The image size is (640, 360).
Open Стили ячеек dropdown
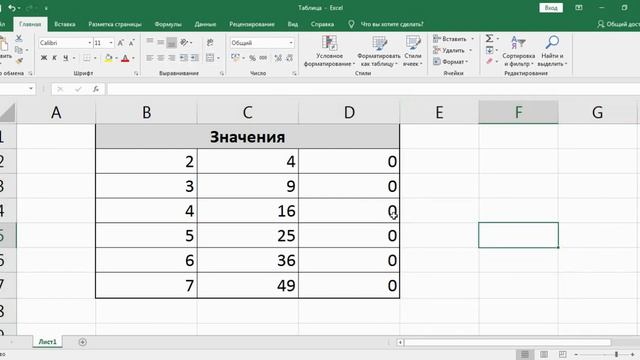[x=413, y=51]
